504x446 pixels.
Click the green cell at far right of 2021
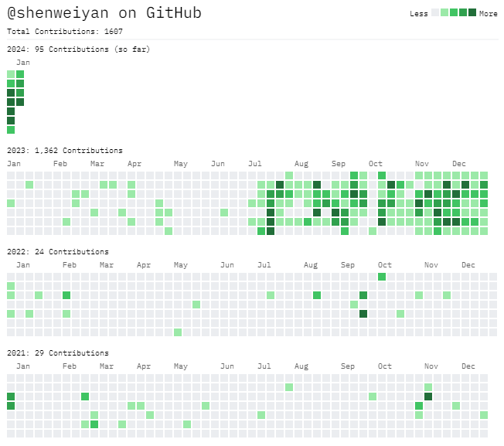[x=484, y=415]
